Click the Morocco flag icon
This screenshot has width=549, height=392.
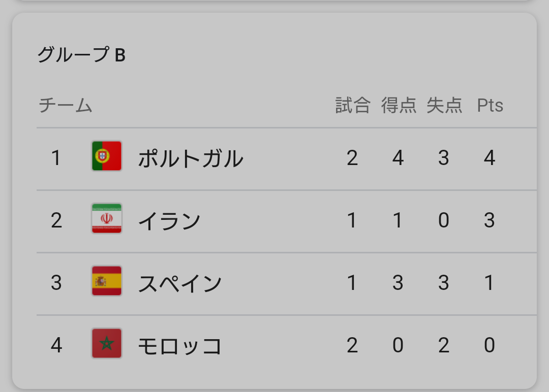tap(107, 343)
